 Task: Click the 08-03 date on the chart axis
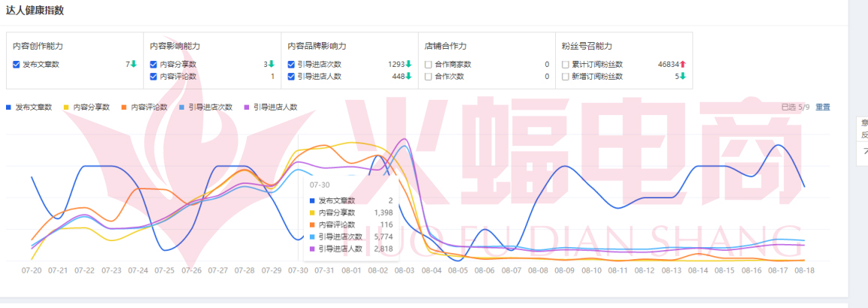(404, 270)
